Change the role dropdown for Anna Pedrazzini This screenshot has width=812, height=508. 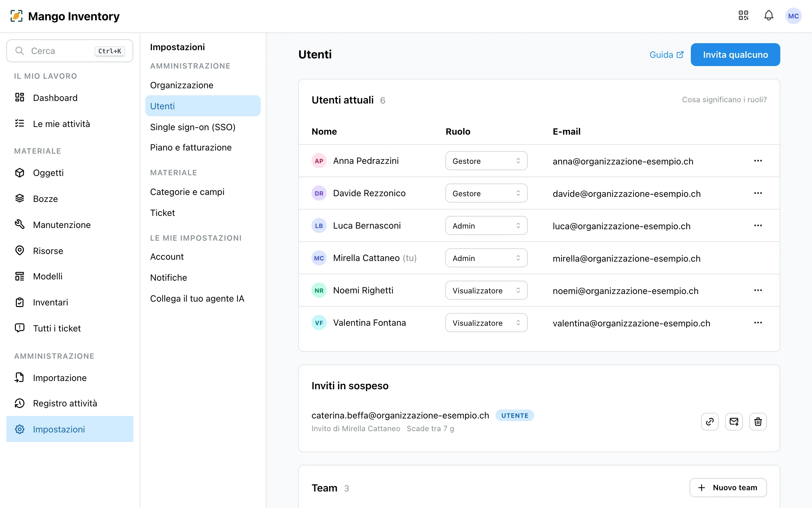pos(486,161)
